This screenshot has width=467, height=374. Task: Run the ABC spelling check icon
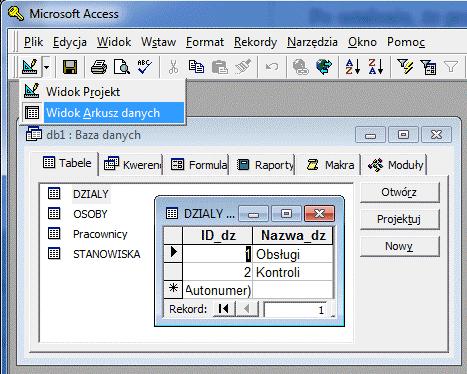coord(145,67)
